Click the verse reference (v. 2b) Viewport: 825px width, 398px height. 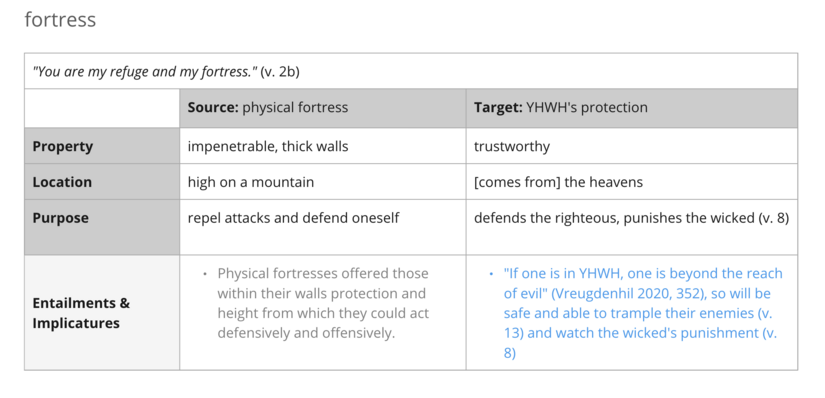coord(280,72)
